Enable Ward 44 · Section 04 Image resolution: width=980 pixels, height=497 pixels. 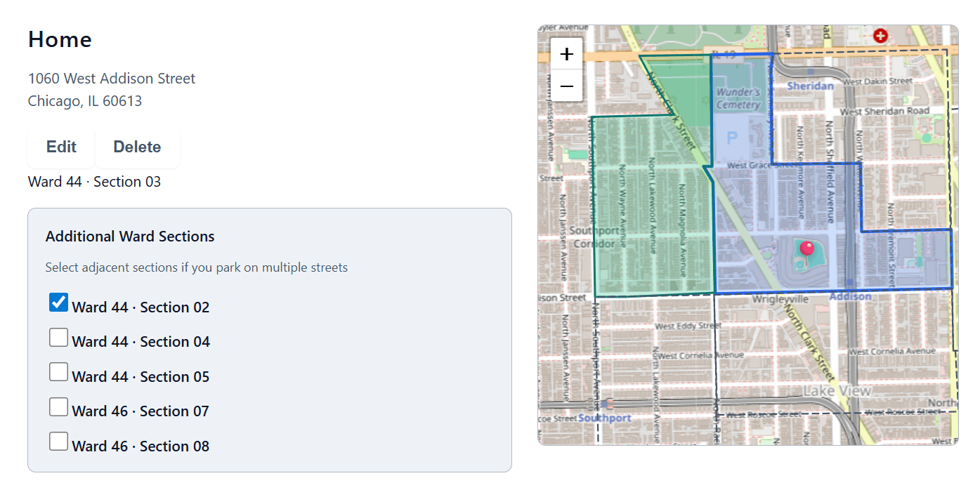58,337
